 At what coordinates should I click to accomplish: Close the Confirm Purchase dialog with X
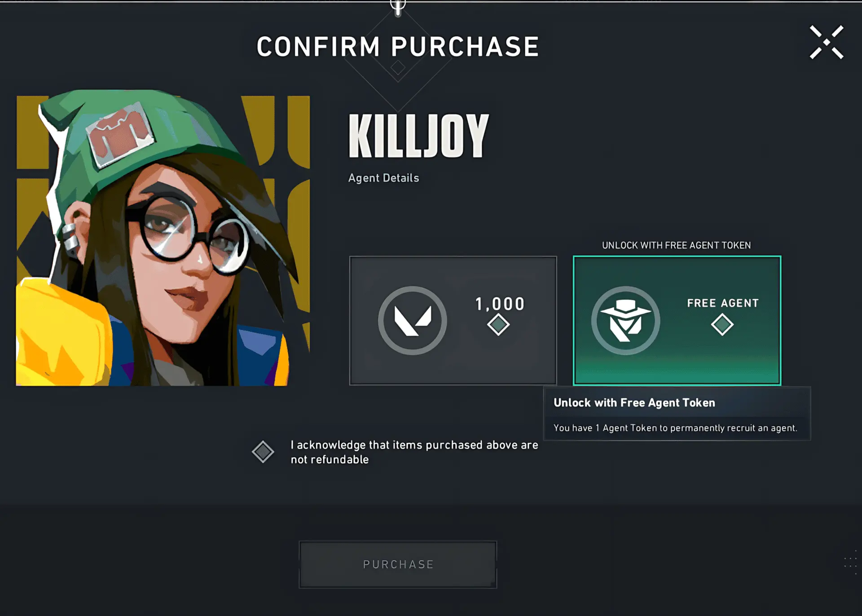pyautogui.click(x=827, y=42)
